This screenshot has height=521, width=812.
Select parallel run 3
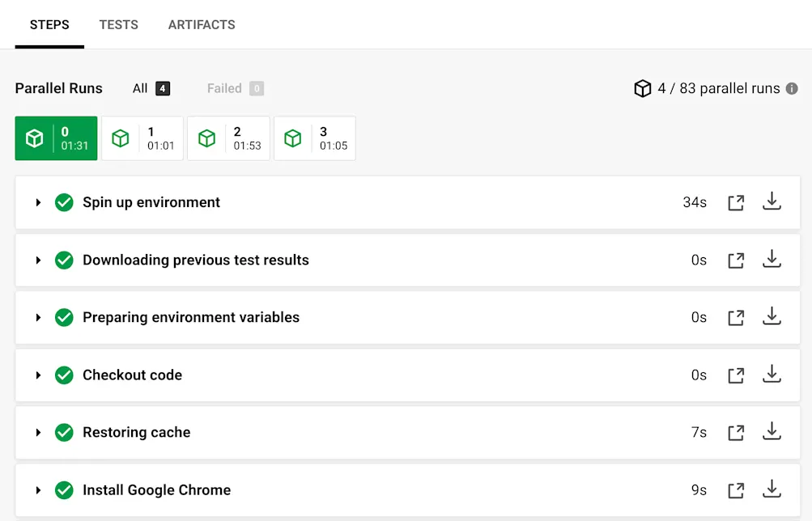point(314,138)
